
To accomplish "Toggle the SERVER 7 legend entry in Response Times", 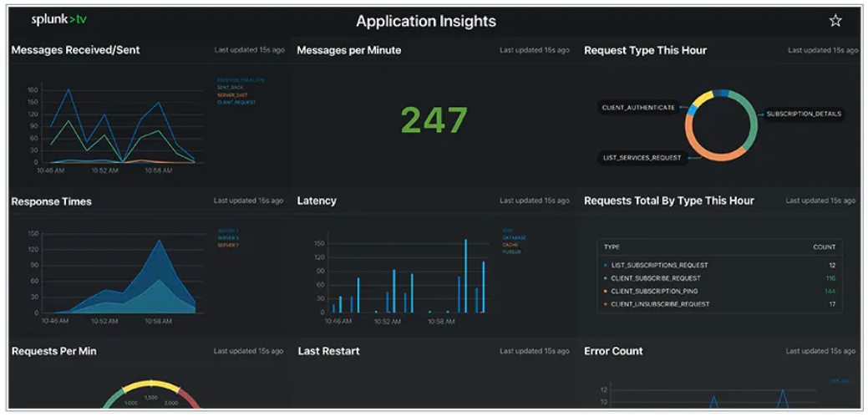I will [x=228, y=246].
